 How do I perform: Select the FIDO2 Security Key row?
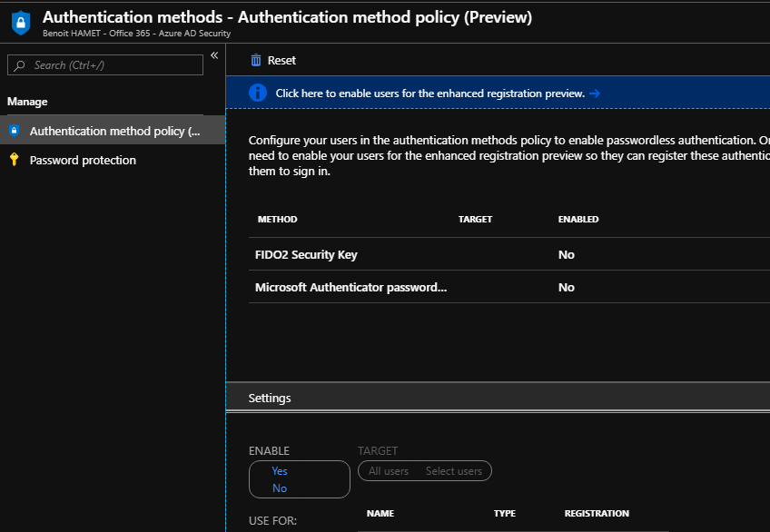click(306, 254)
